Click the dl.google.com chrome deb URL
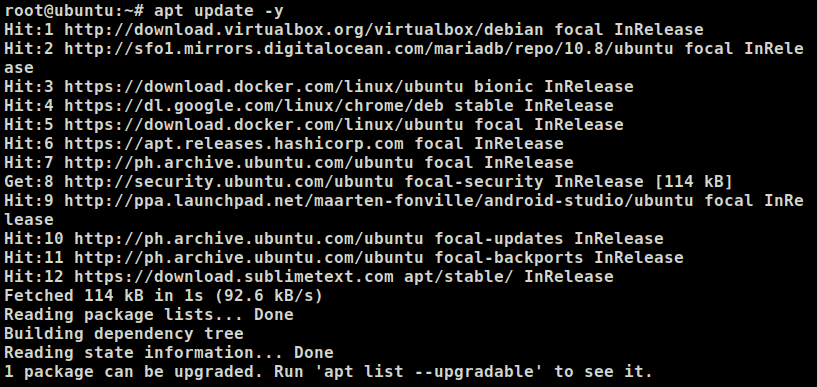The image size is (817, 387). [254, 106]
